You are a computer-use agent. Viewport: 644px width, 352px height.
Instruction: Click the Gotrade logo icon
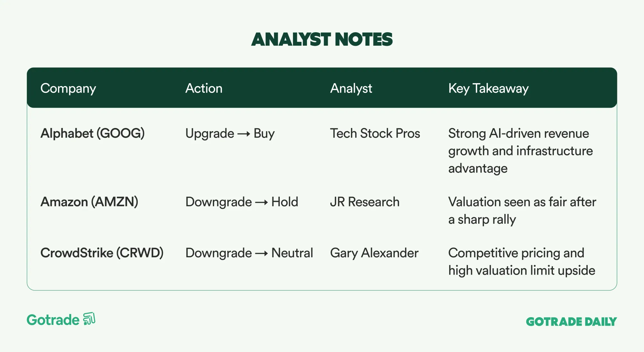click(89, 319)
